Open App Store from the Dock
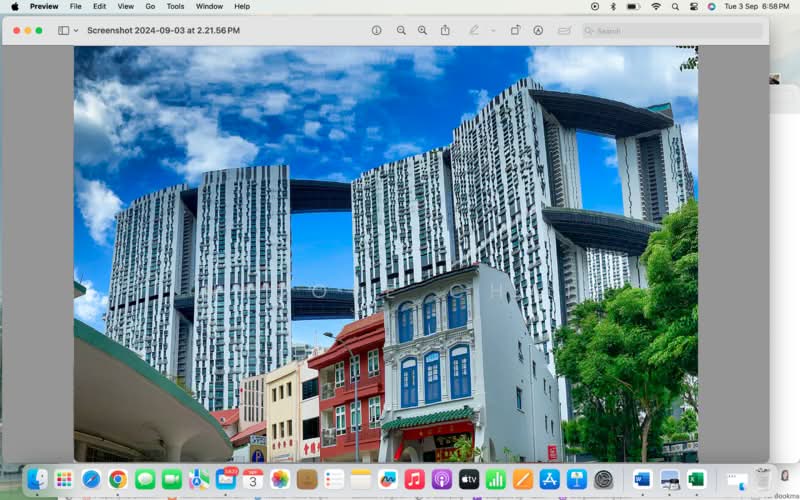The image size is (800, 500). point(549,480)
